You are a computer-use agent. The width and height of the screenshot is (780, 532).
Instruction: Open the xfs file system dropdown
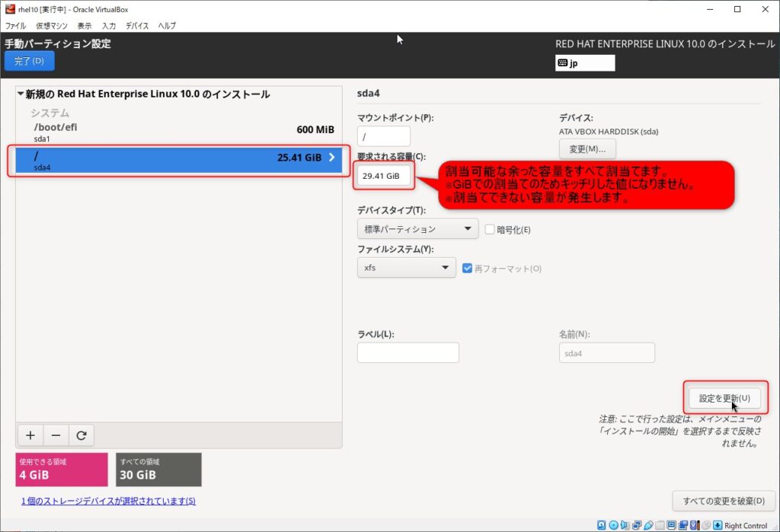(406, 268)
